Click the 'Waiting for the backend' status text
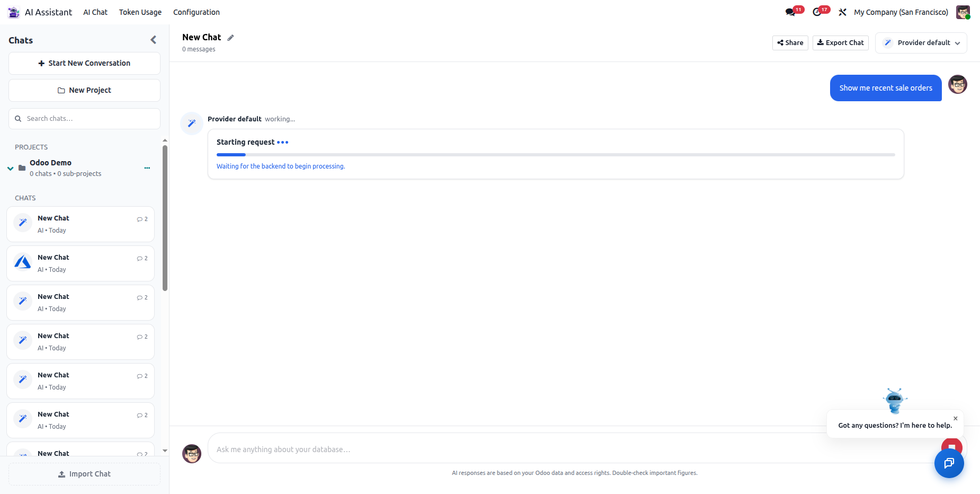 [281, 166]
